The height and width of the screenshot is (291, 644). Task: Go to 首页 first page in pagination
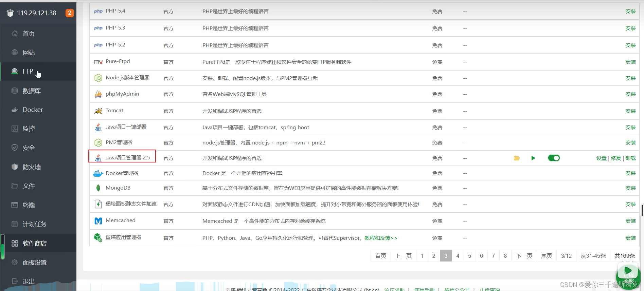pos(380,256)
